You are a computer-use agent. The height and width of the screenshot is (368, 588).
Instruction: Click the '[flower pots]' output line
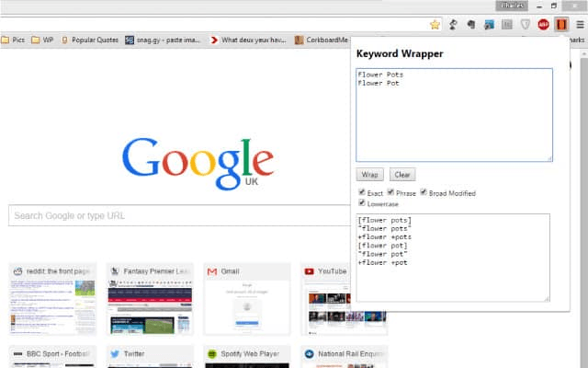point(385,220)
